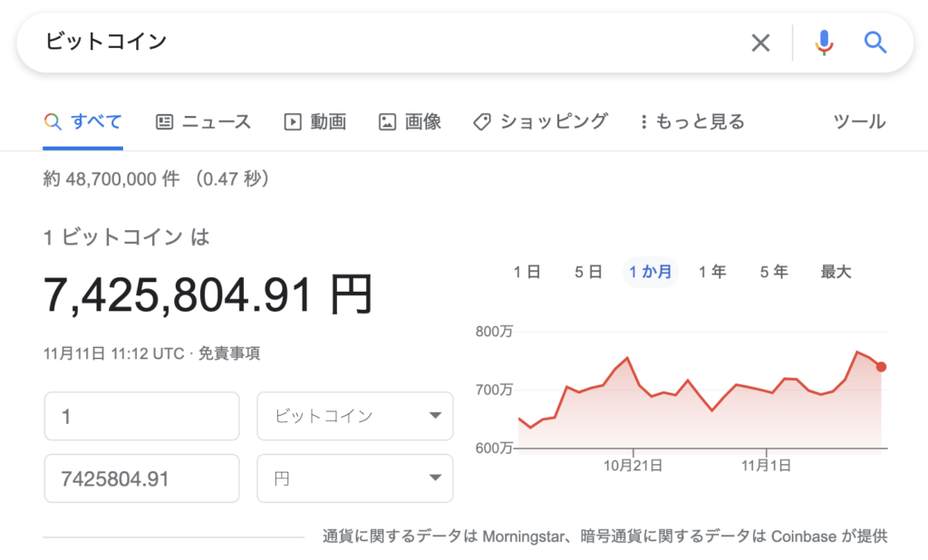Select the 5日 chart range
Image resolution: width=928 pixels, height=560 pixels.
pos(588,272)
